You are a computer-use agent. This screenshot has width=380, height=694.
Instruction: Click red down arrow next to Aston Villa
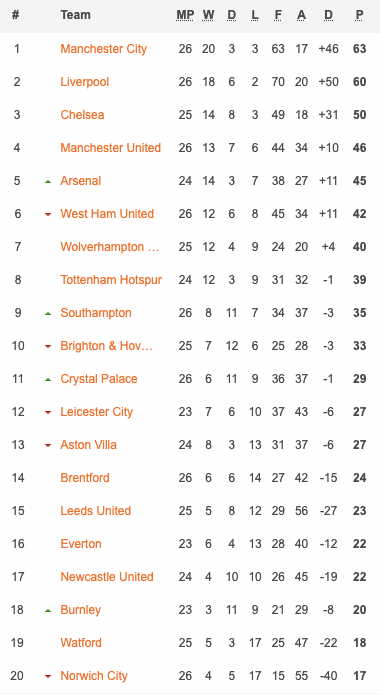[48, 445]
